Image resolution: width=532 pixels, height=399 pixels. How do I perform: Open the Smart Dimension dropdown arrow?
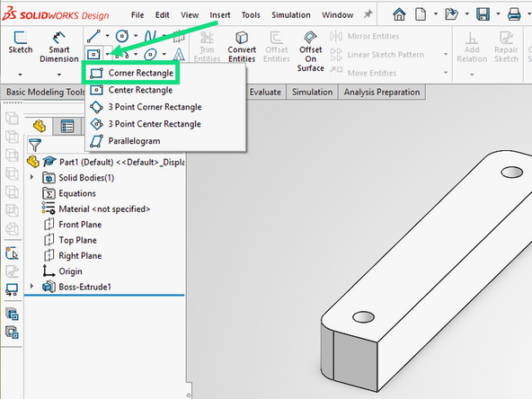(x=59, y=75)
